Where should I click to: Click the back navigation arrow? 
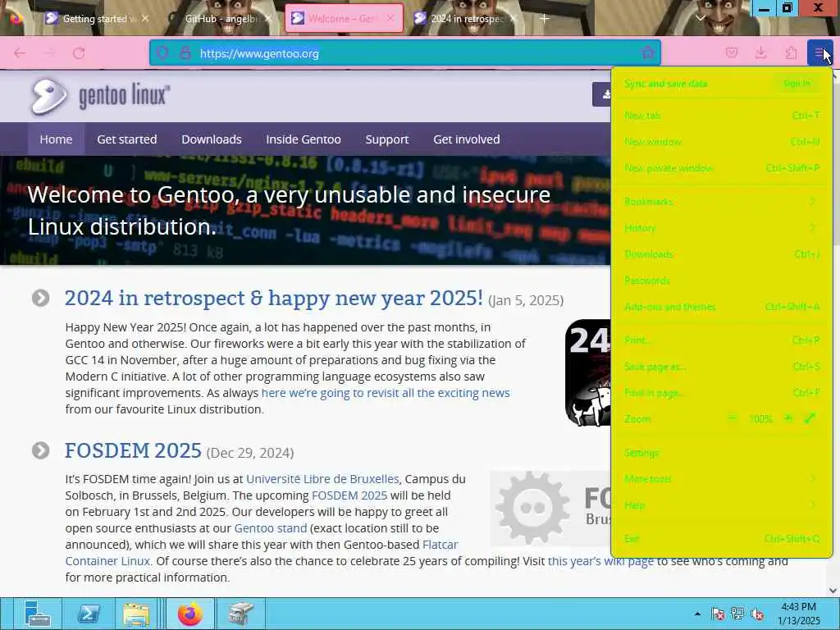coord(20,53)
